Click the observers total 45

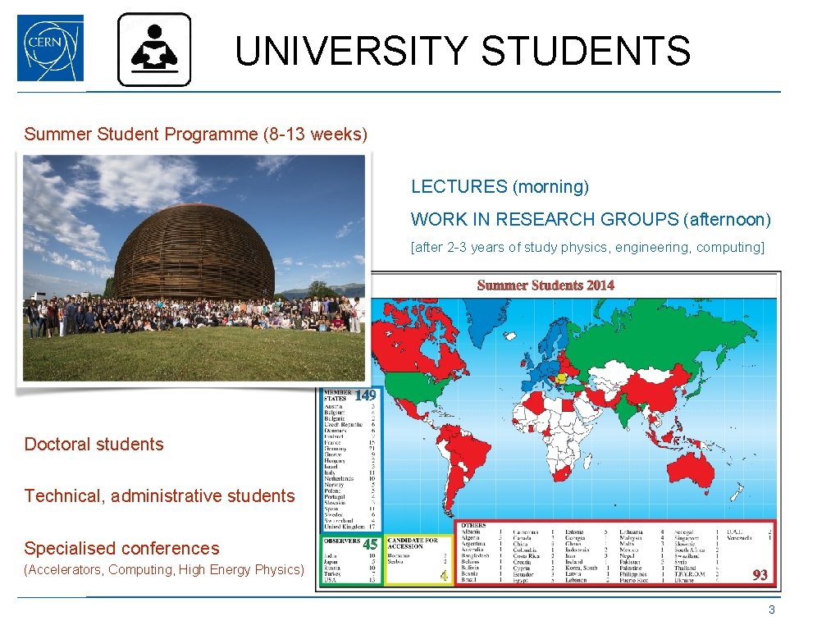pyautogui.click(x=370, y=545)
